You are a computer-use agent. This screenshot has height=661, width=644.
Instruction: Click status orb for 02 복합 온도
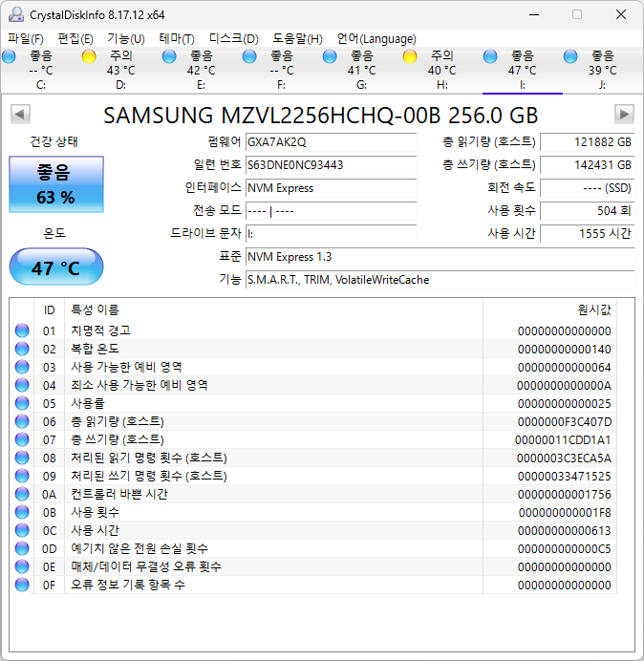tap(22, 349)
